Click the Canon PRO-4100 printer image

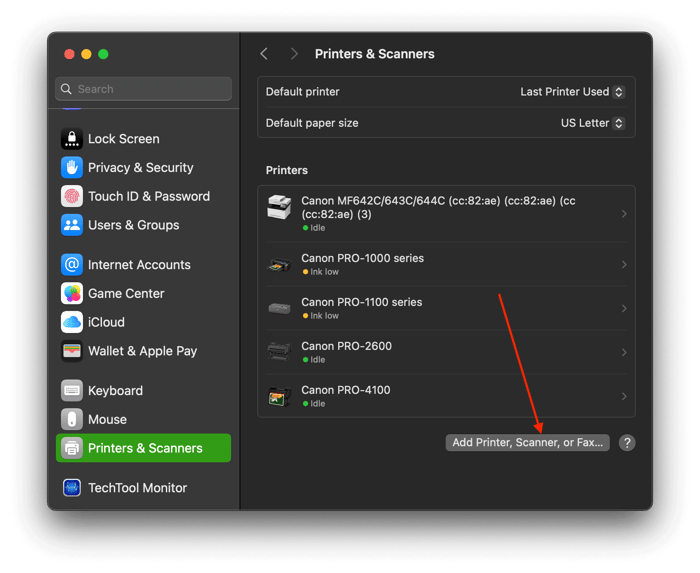click(279, 396)
